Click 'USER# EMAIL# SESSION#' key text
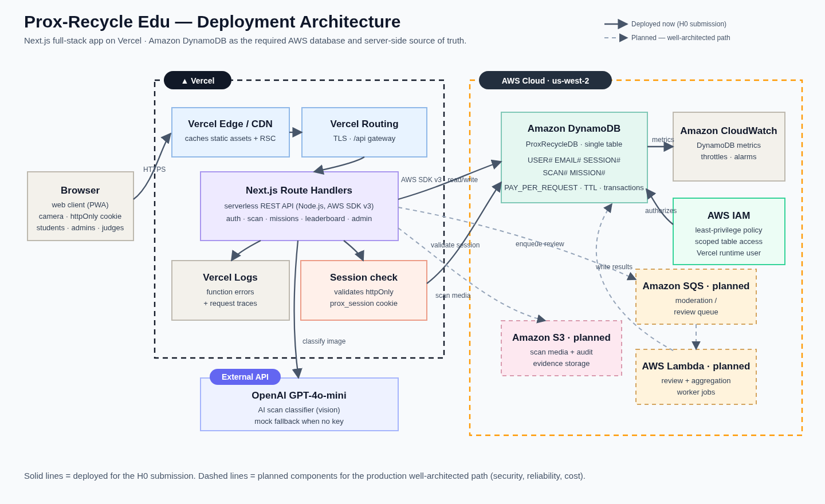The image size is (825, 504). coord(574,160)
